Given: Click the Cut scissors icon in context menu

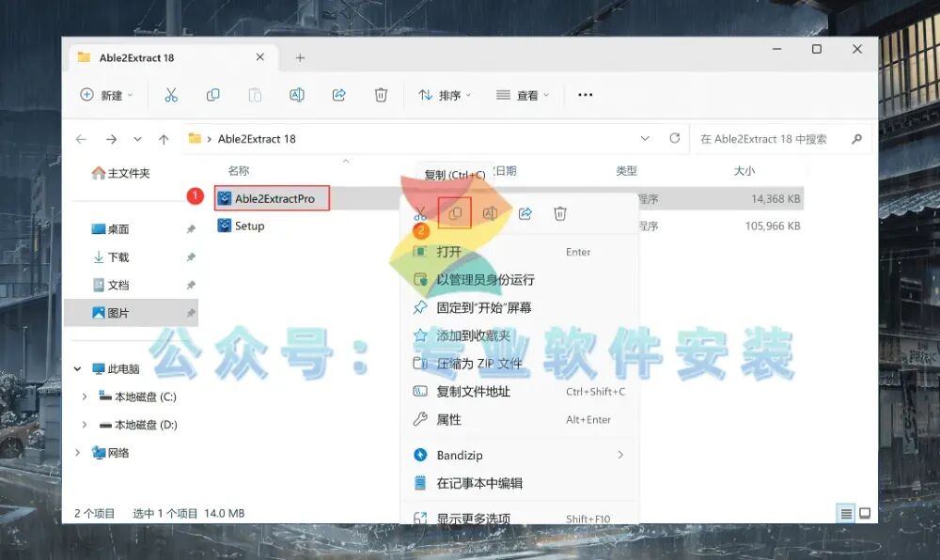Looking at the screenshot, I should [x=419, y=213].
